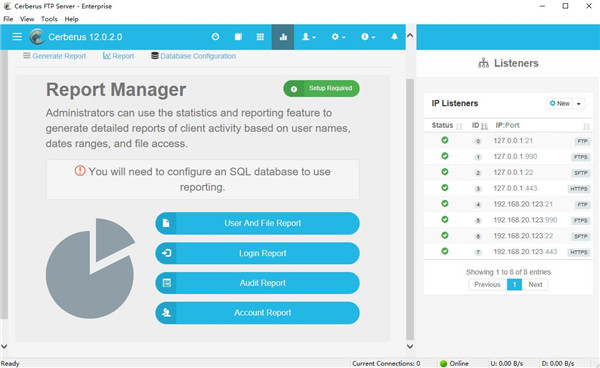Click the Account Report button
The image size is (600, 368).
257,313
